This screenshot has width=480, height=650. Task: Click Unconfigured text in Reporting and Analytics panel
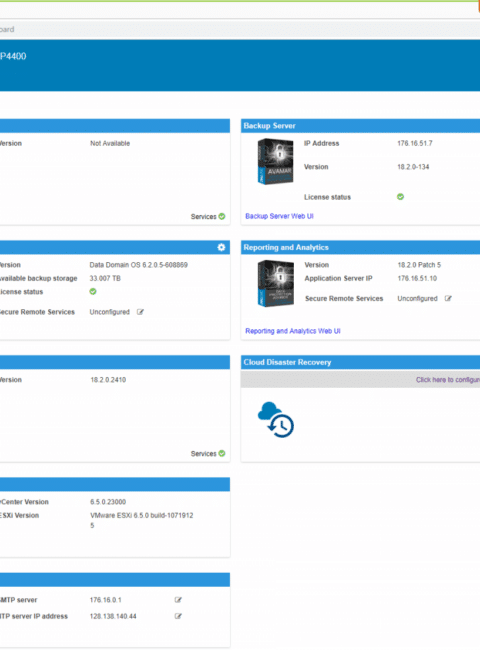point(417,298)
